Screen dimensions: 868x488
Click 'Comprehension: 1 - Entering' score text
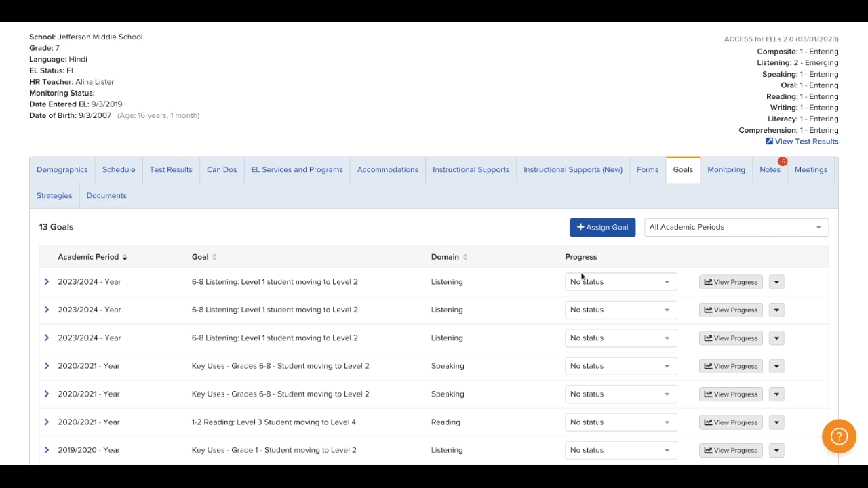[789, 130]
